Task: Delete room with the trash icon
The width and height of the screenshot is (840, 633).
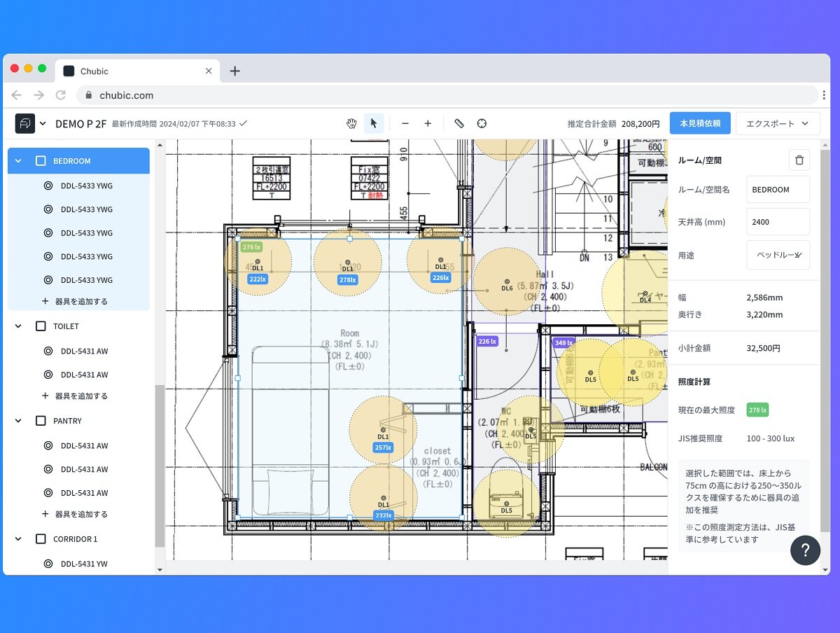Action: click(799, 160)
